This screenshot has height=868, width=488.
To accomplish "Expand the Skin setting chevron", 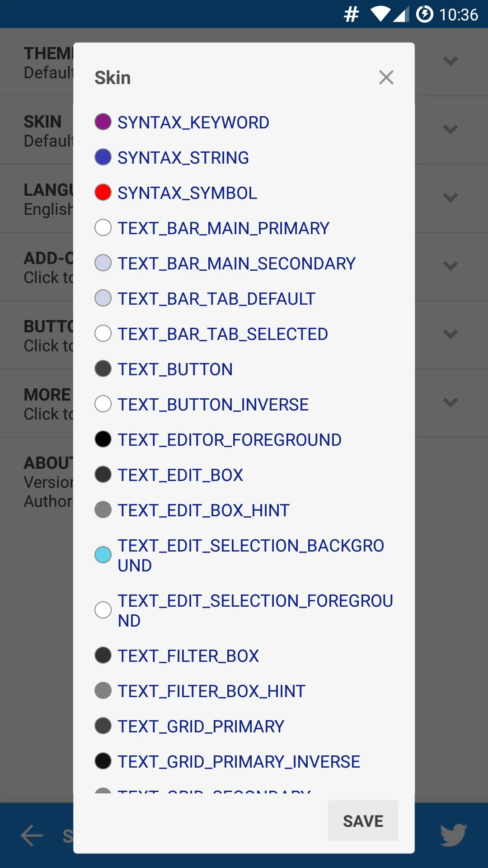I will tap(450, 130).
